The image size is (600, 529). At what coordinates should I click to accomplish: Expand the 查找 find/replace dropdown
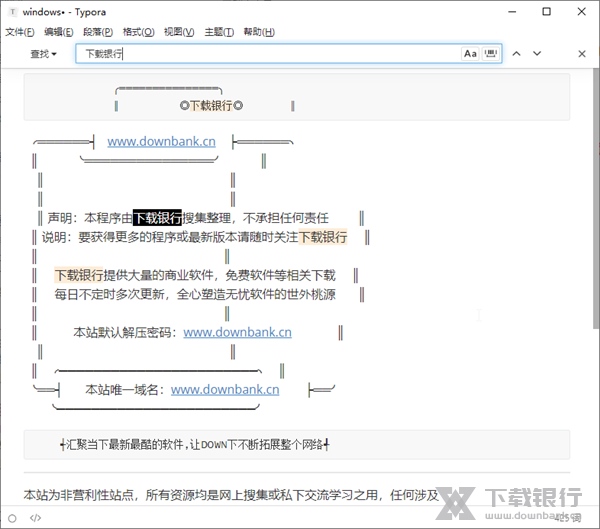(44, 54)
